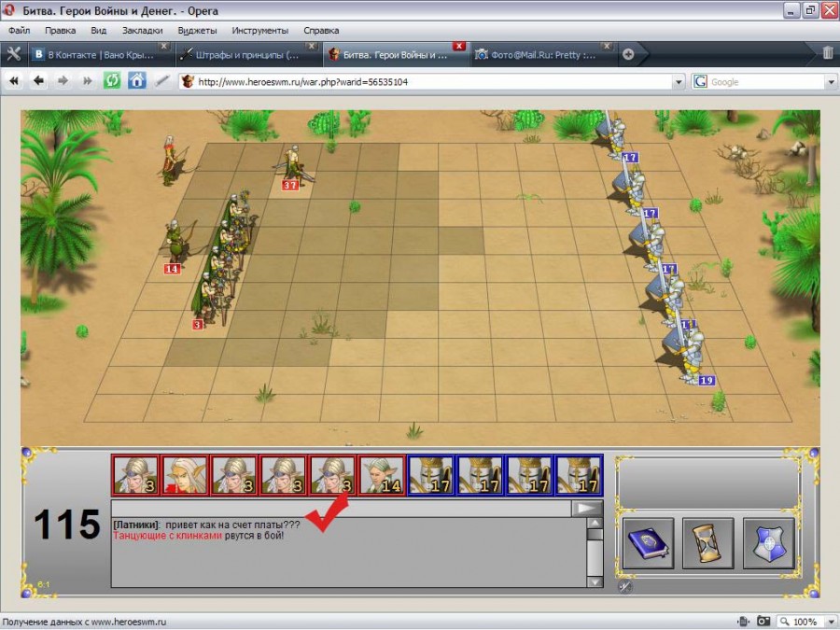840x630 pixels.
Task: Open the Google search engine dropdown
Action: click(x=830, y=82)
